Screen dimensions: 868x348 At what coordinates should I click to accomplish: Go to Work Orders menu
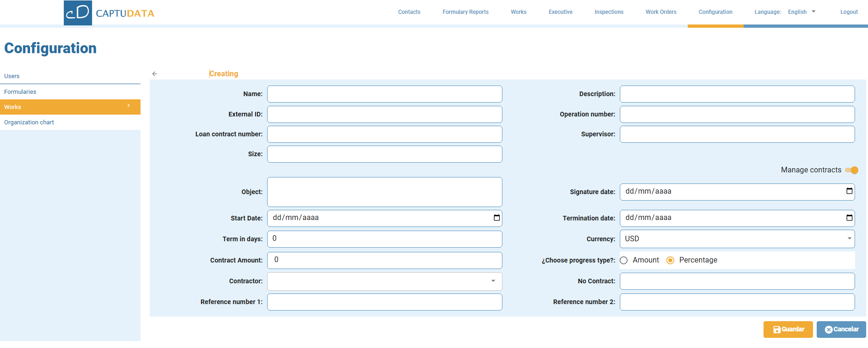pyautogui.click(x=660, y=12)
